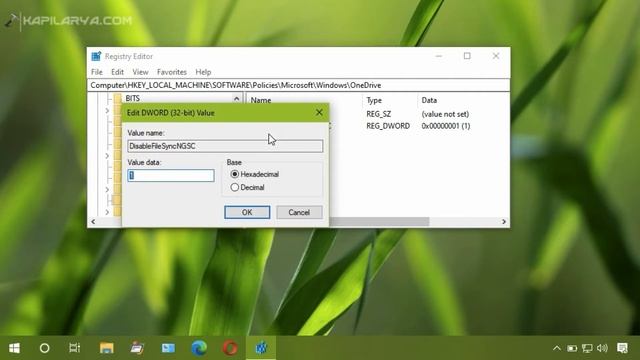Close the Registry Editor window
The height and width of the screenshot is (360, 640).
(496, 56)
